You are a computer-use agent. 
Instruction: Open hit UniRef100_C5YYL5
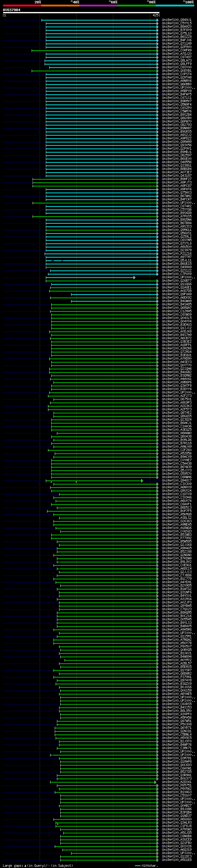177,23
